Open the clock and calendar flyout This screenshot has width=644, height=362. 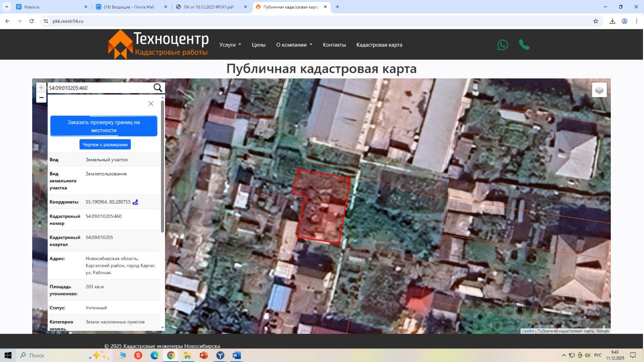[615, 355]
